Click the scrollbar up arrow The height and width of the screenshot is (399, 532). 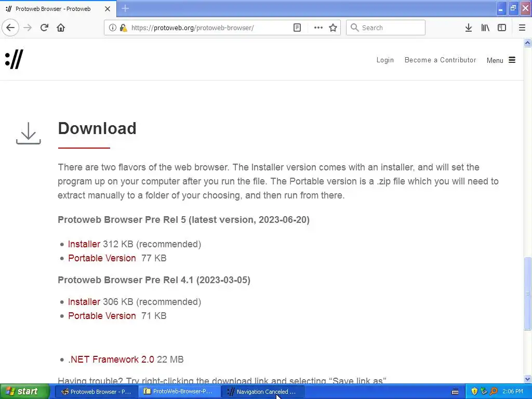(527, 43)
